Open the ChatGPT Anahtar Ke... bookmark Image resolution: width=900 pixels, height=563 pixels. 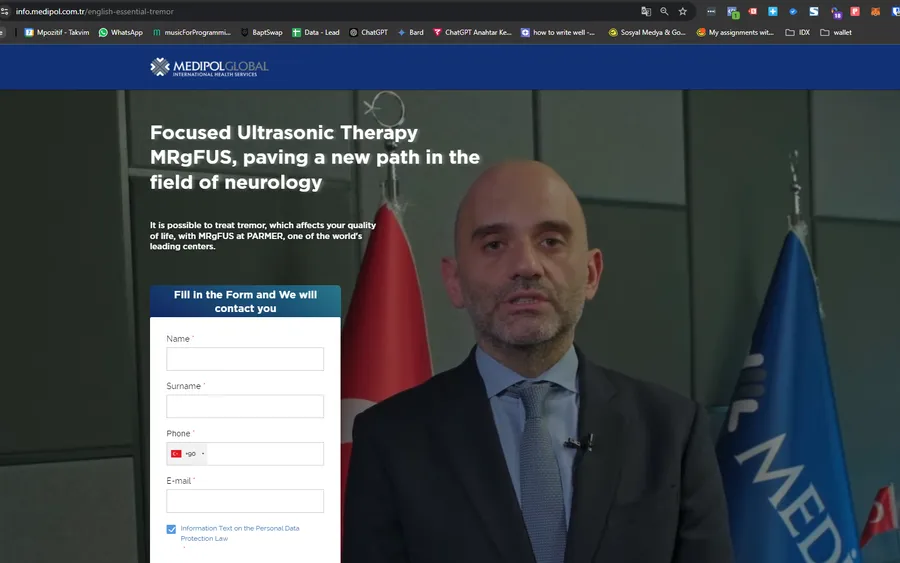tap(472, 33)
